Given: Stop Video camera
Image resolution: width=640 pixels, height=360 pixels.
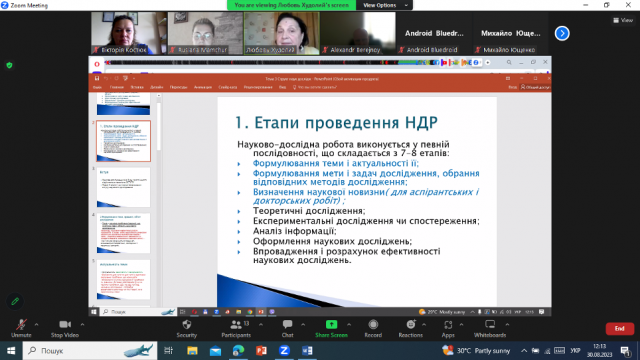Looking at the screenshot, I should click(x=64, y=328).
